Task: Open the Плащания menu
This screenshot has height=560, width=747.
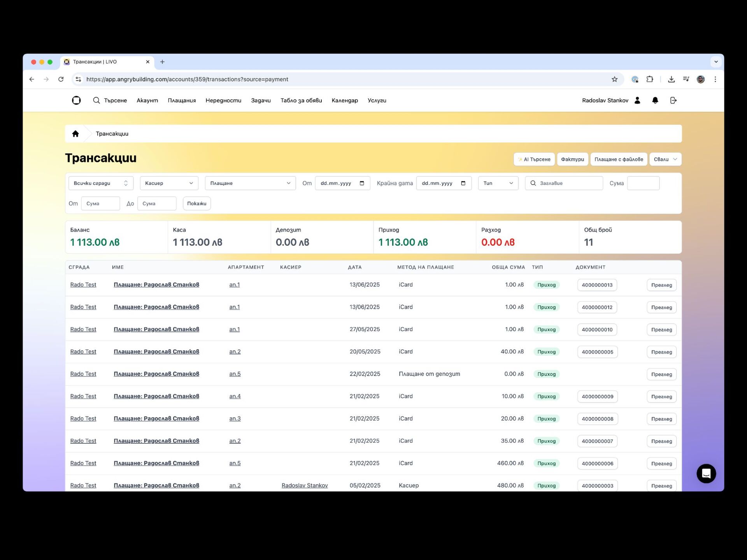Action: pyautogui.click(x=182, y=100)
